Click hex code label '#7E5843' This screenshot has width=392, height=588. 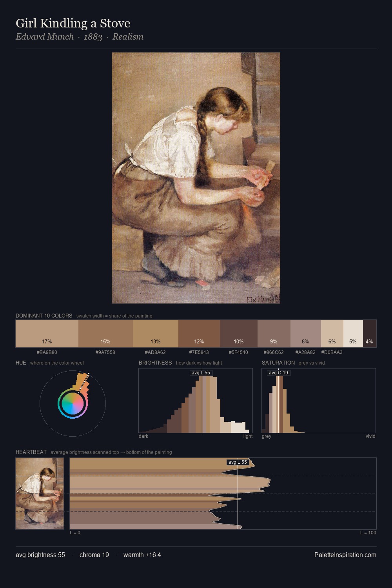click(199, 352)
